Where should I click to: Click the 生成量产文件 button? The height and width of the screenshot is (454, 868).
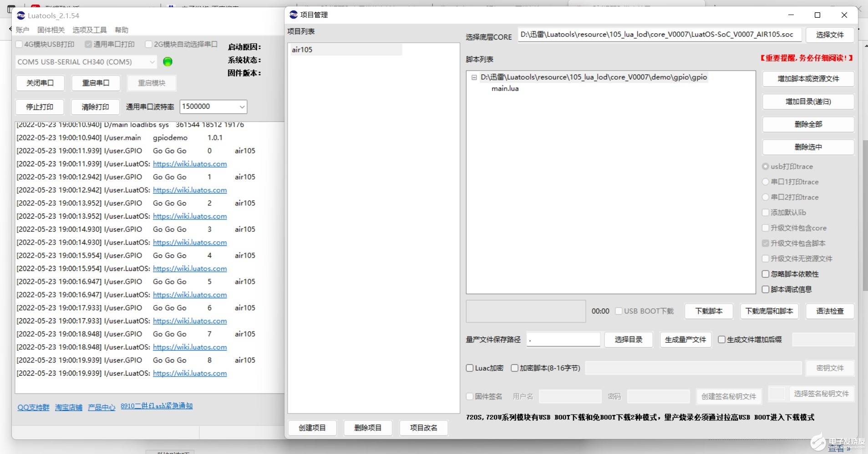click(x=685, y=340)
